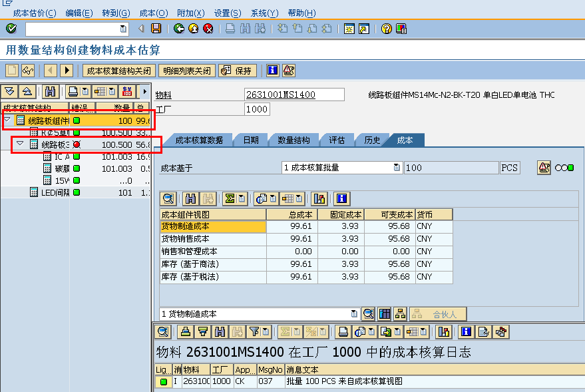Click the blue information icon beside 保持
This screenshot has height=392, width=585.
pos(272,71)
